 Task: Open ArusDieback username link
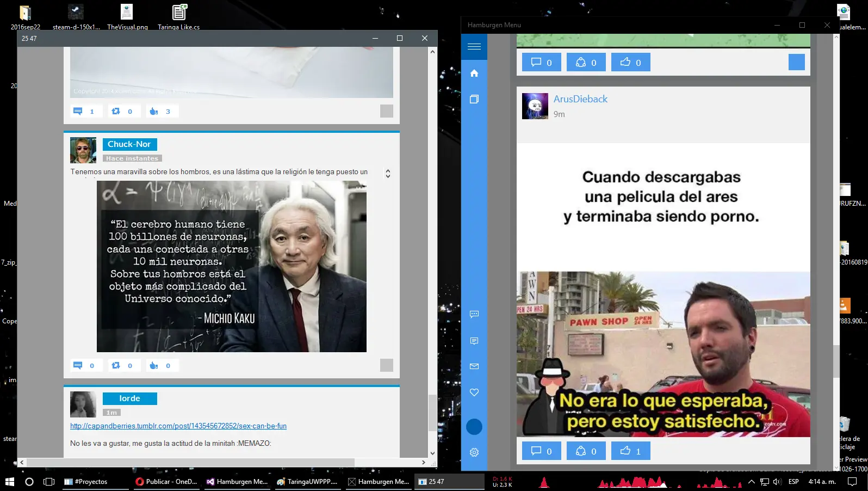pos(580,99)
